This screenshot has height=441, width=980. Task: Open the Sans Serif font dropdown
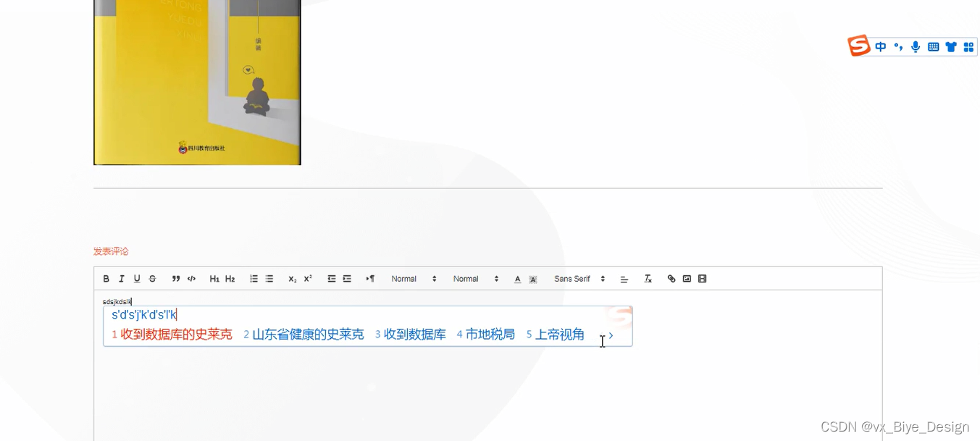point(579,279)
